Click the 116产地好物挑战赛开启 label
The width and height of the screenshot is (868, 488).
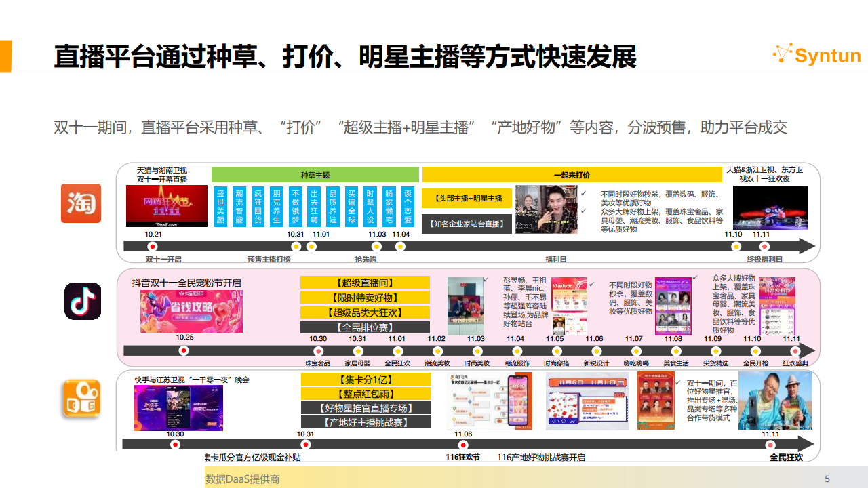click(540, 457)
